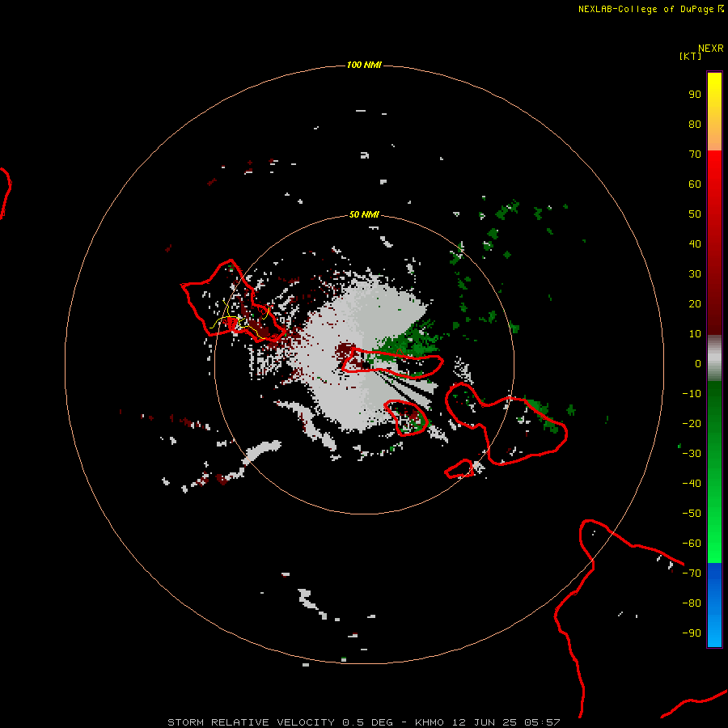Click the 50 value on velocity scale
728x728 pixels.
click(x=695, y=214)
